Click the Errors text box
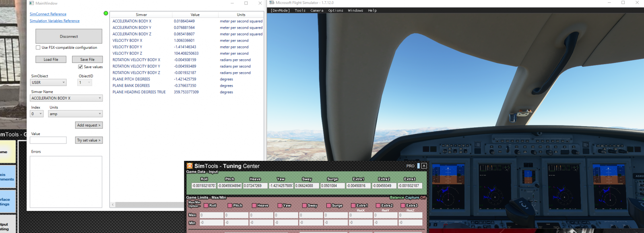 pos(66,182)
